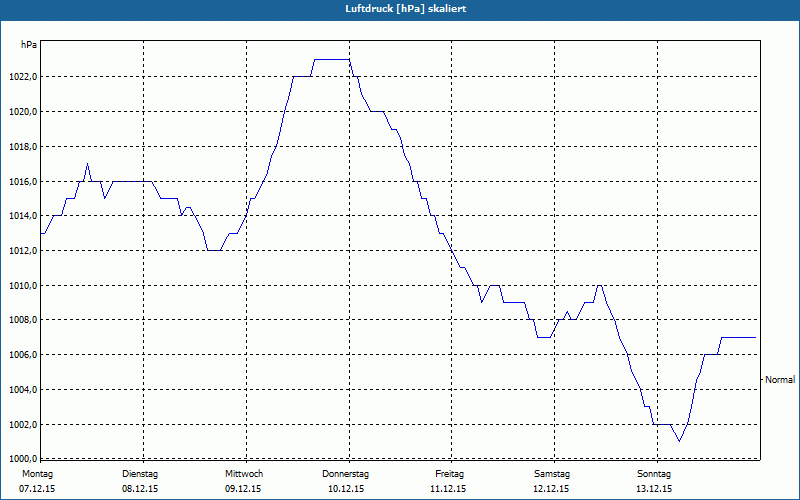Click the 'hPa' unit label on the axis
This screenshot has height=500, width=800.
29,45
